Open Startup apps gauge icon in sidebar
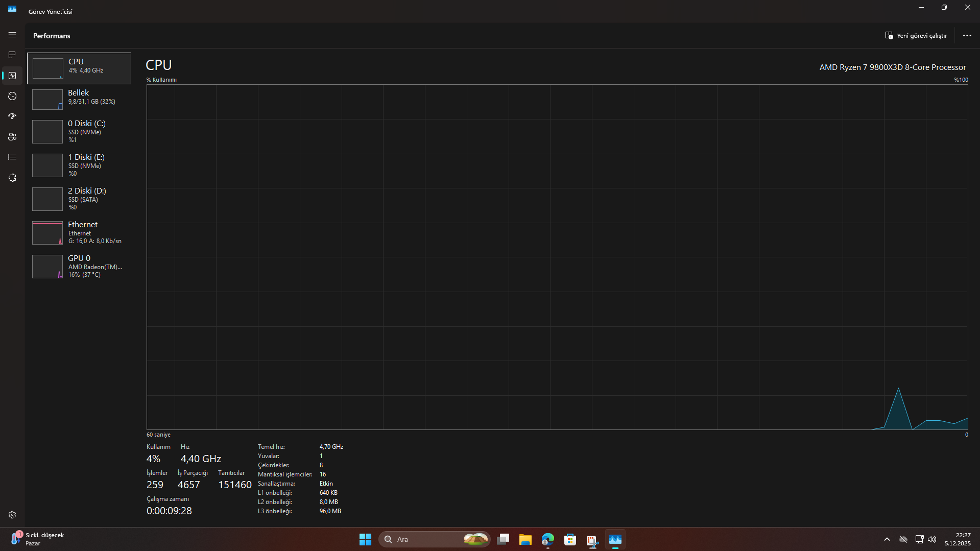This screenshot has width=980, height=551. coord(12,116)
